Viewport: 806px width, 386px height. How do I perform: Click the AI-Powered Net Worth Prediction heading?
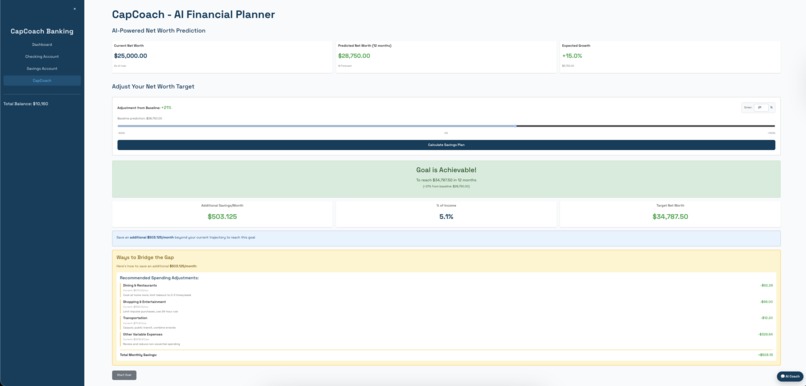[x=159, y=31]
